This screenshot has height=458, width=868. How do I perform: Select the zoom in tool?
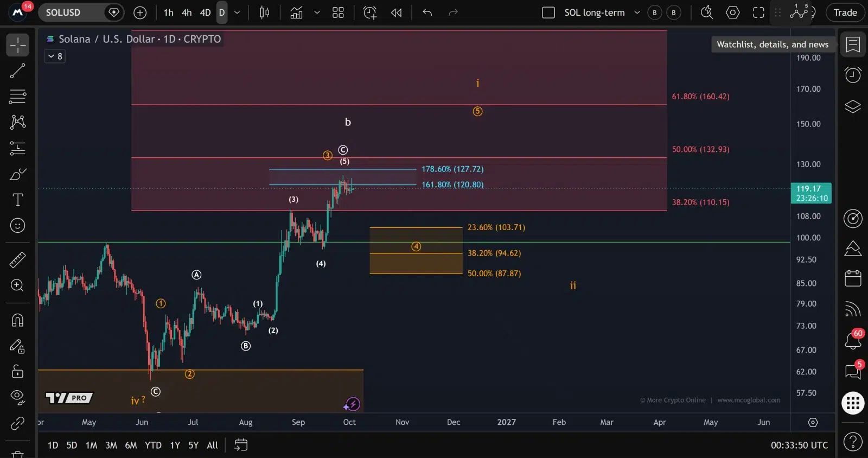[x=18, y=285]
